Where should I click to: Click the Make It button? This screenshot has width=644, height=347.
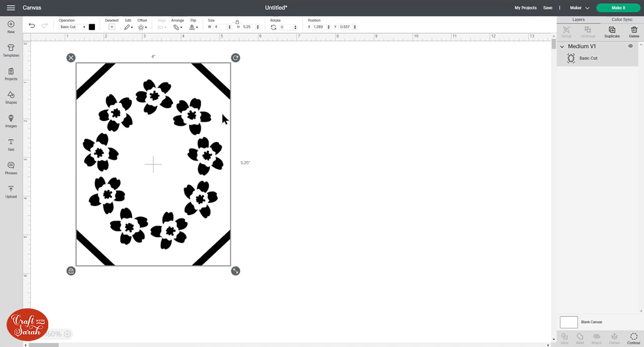tap(618, 8)
